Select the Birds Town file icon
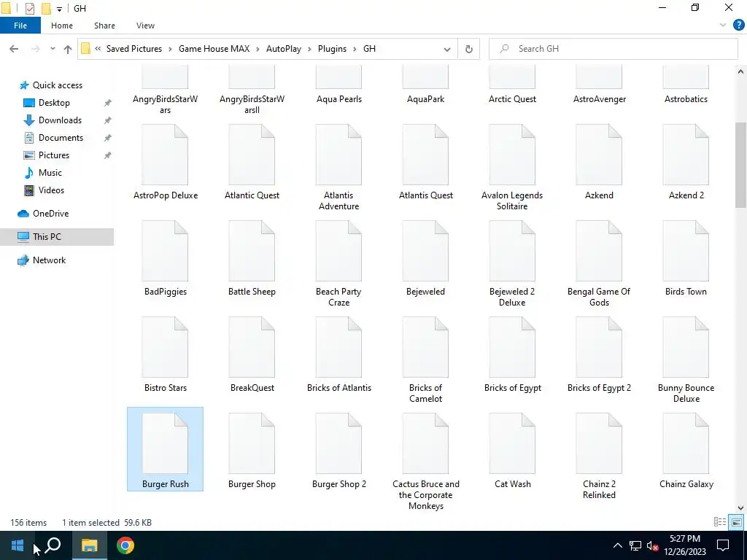The height and width of the screenshot is (560, 747). pos(686,251)
